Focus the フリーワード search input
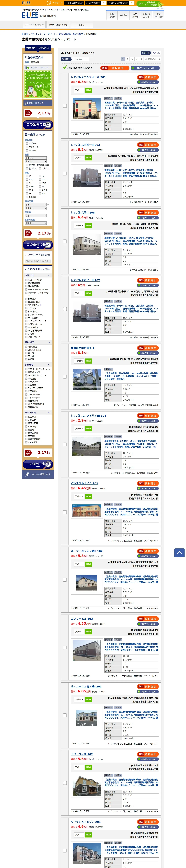This screenshot has width=186, height=868. (x=38, y=261)
